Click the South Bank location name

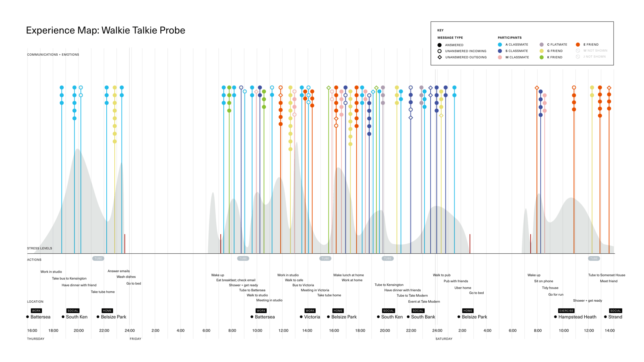[x=423, y=317]
